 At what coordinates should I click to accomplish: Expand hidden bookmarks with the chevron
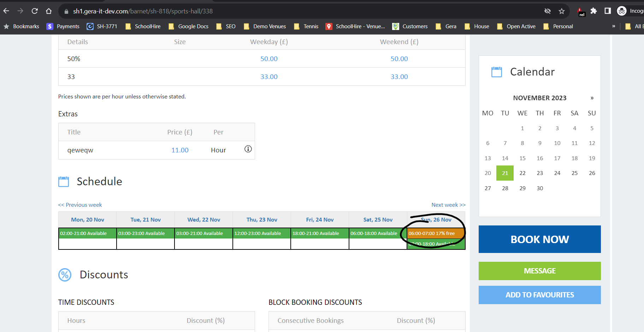coord(614,26)
